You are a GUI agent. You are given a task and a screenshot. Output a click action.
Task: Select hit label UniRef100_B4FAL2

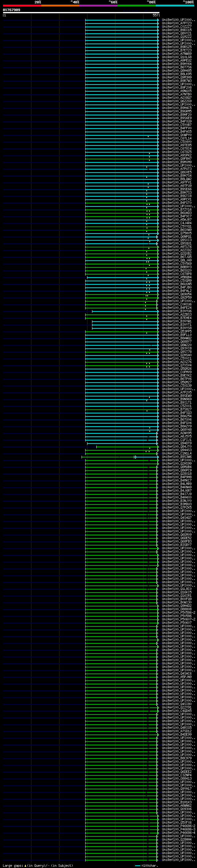pyautogui.click(x=176, y=291)
